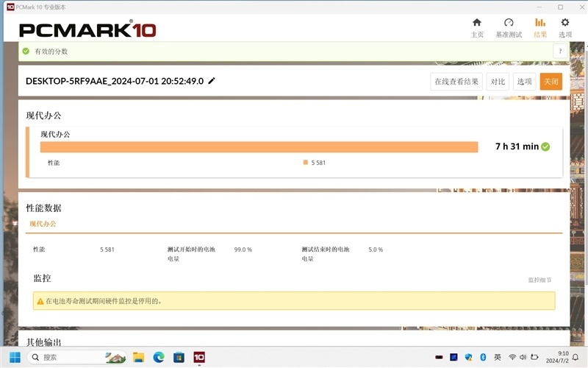
Task: Open the notification bell
Action: click(x=576, y=357)
